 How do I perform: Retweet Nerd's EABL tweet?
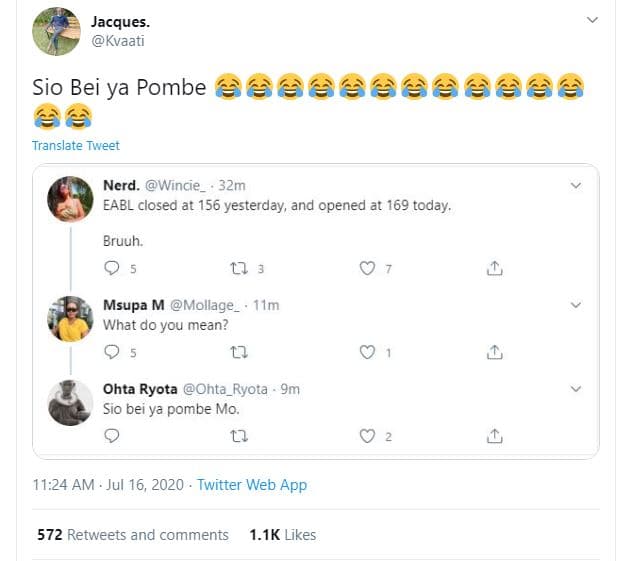pos(239,268)
